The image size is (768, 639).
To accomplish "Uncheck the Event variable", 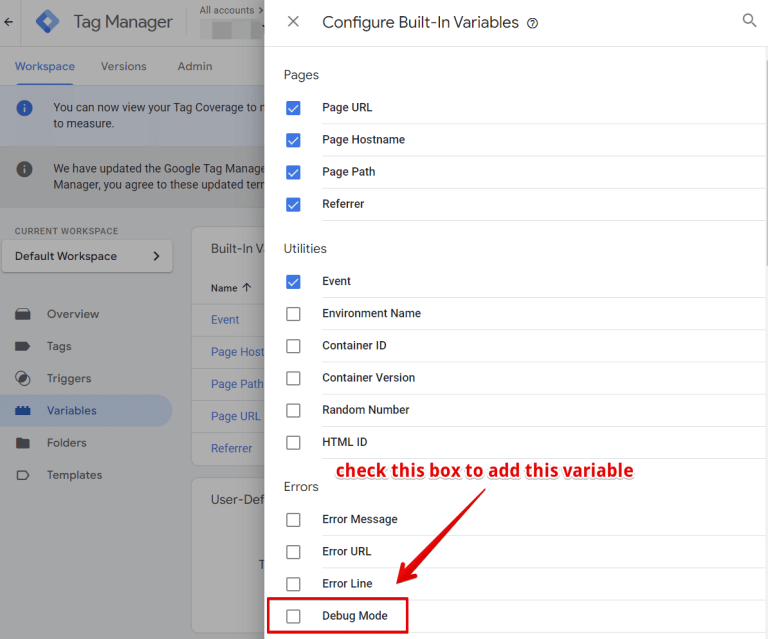I will [293, 282].
